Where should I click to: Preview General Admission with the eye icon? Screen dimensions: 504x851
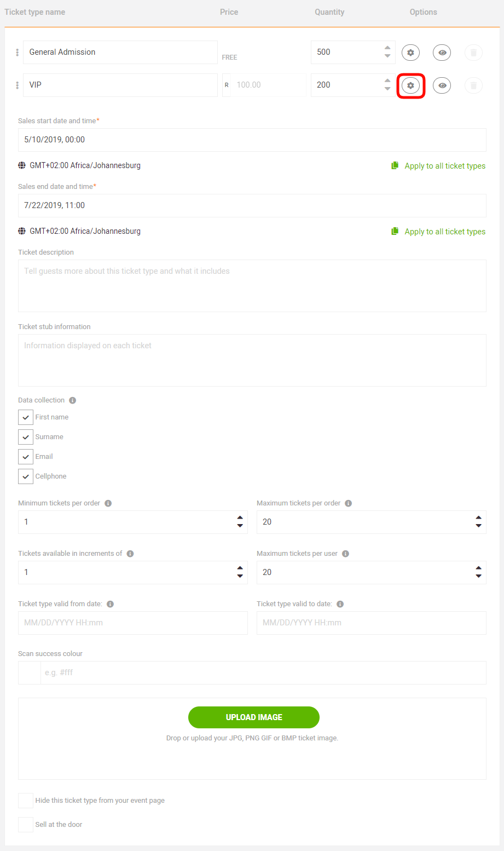point(442,52)
